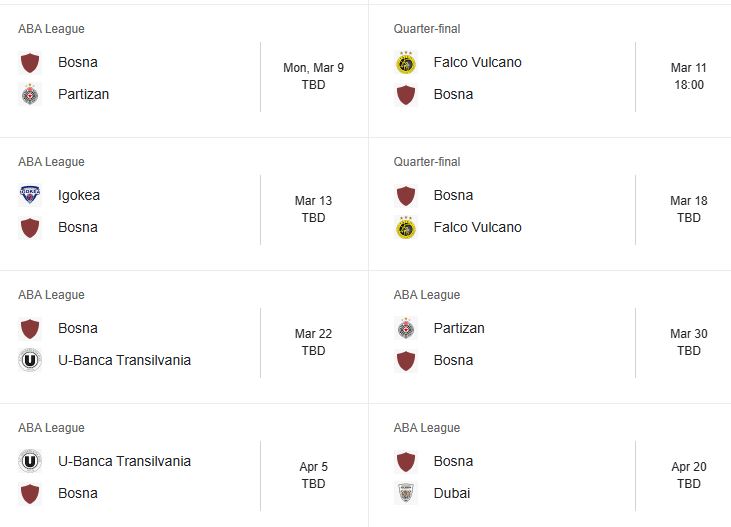Click Falco Vulcano logo in Mar 18 match
The image size is (731, 527).
pos(406,228)
